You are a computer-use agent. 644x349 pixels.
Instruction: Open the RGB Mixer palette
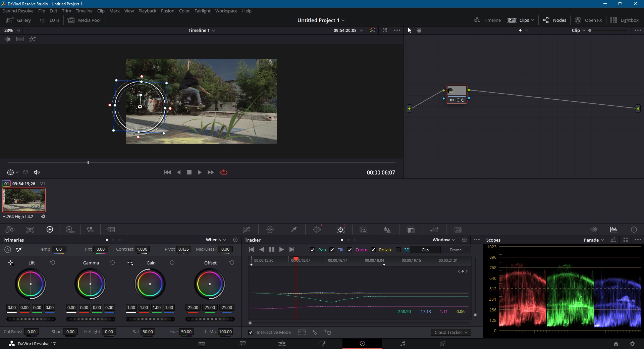coord(90,230)
